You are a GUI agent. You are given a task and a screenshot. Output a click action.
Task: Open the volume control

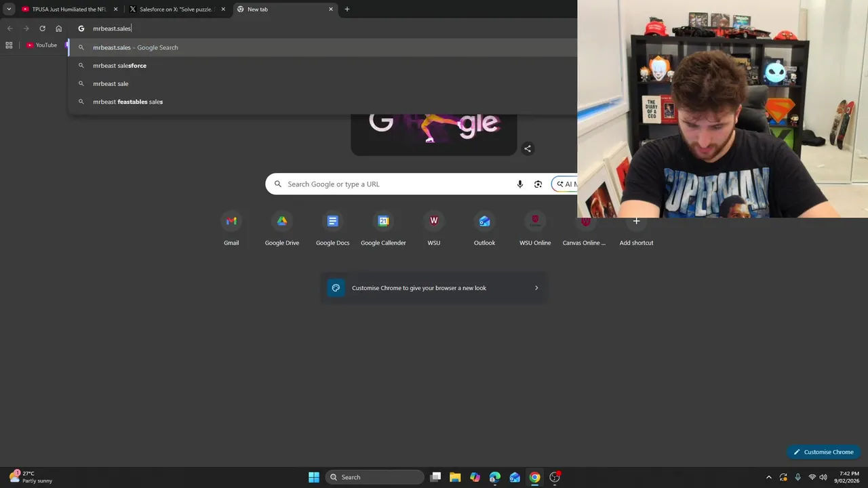pyautogui.click(x=823, y=477)
